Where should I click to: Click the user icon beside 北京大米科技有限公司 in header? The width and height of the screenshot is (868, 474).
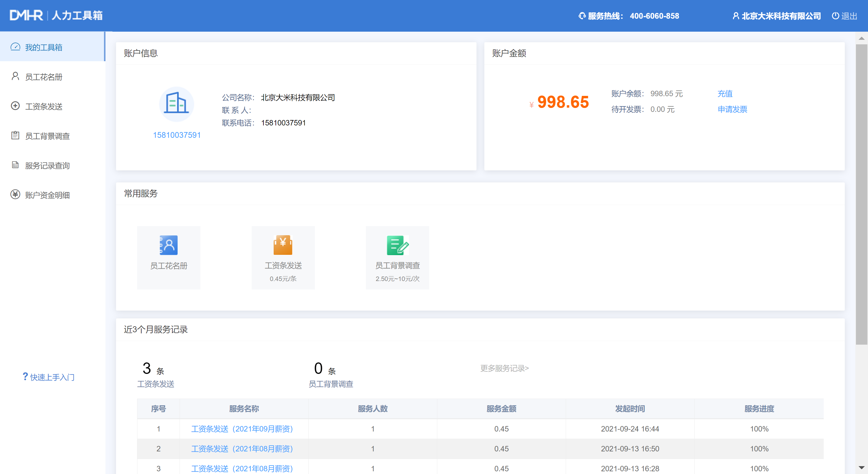[736, 16]
